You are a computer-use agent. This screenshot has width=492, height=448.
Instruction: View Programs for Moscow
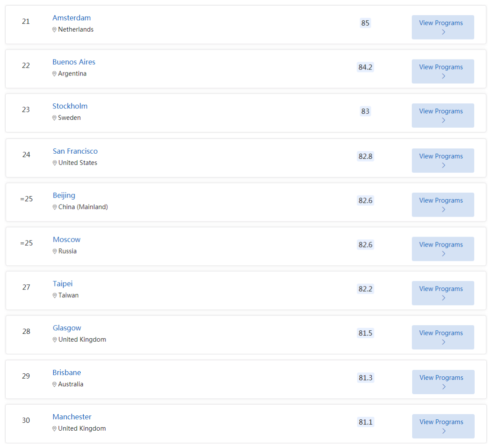443,249
